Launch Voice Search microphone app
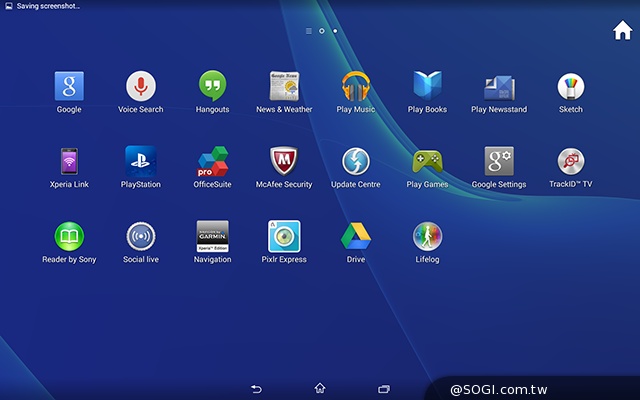640x400 pixels. pos(141,86)
